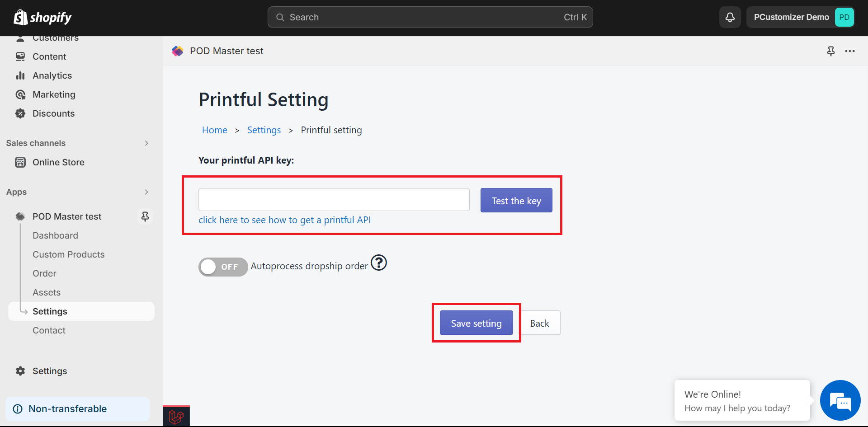Open Customers in sidebar
Screen dimensions: 868x427
56,38
